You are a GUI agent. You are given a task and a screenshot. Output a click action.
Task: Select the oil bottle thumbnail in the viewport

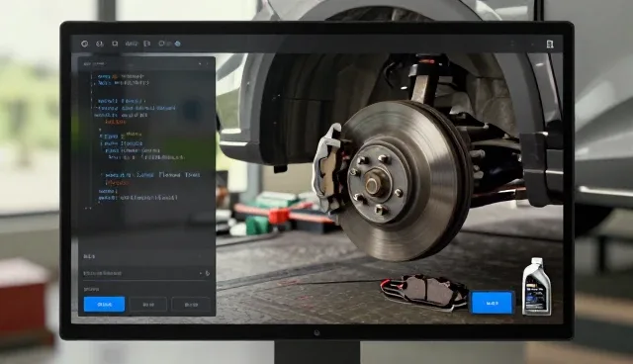[x=536, y=286]
